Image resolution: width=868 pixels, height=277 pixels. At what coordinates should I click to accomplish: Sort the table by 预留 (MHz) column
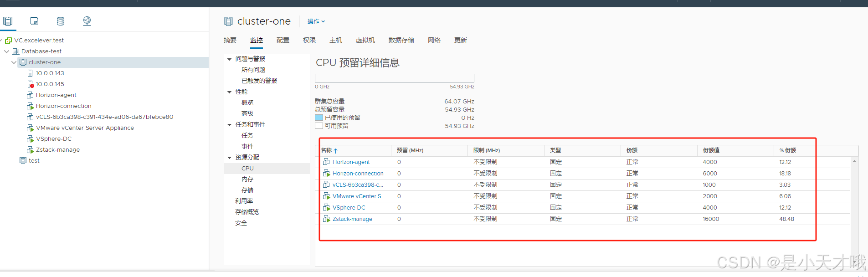pos(410,150)
